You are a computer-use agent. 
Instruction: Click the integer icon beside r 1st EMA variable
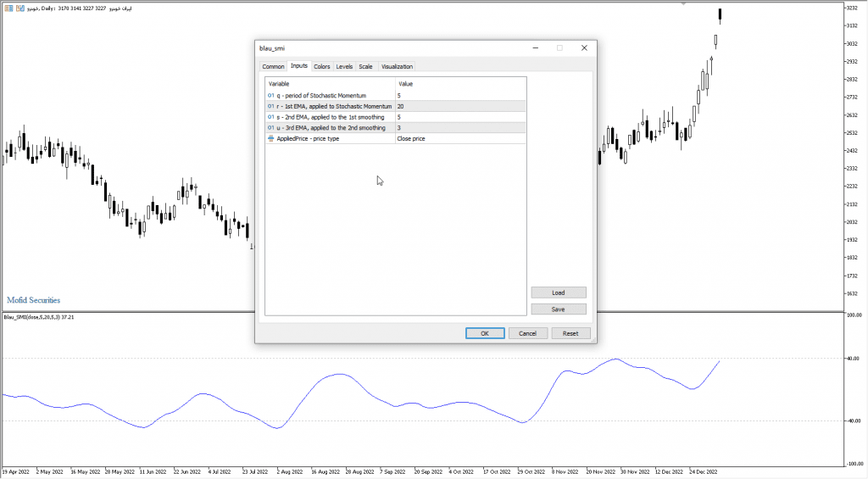tap(271, 107)
